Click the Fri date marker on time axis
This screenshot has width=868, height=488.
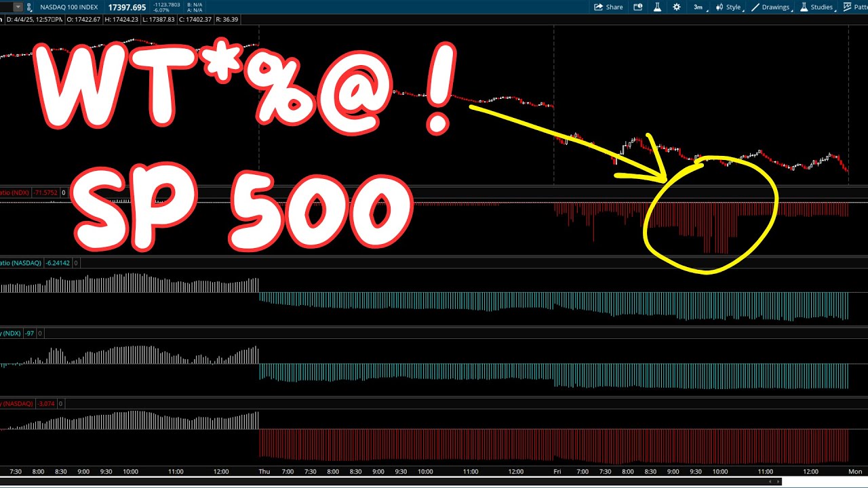pos(557,471)
